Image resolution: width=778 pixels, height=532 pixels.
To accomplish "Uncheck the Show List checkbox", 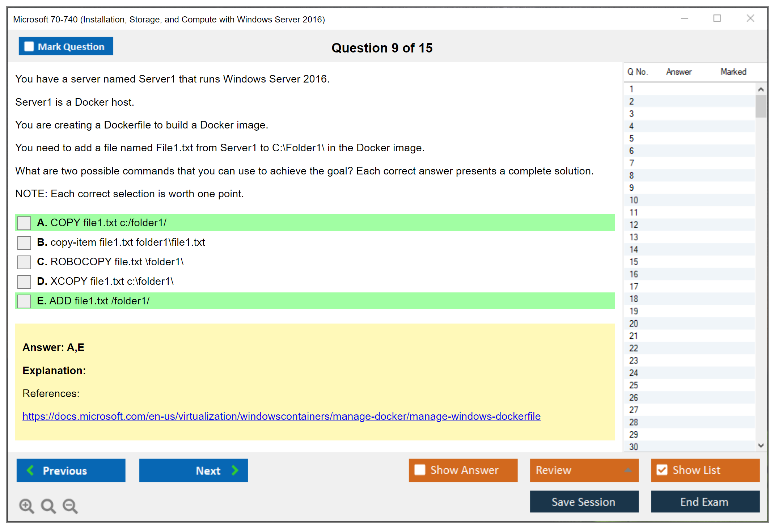I will [662, 470].
